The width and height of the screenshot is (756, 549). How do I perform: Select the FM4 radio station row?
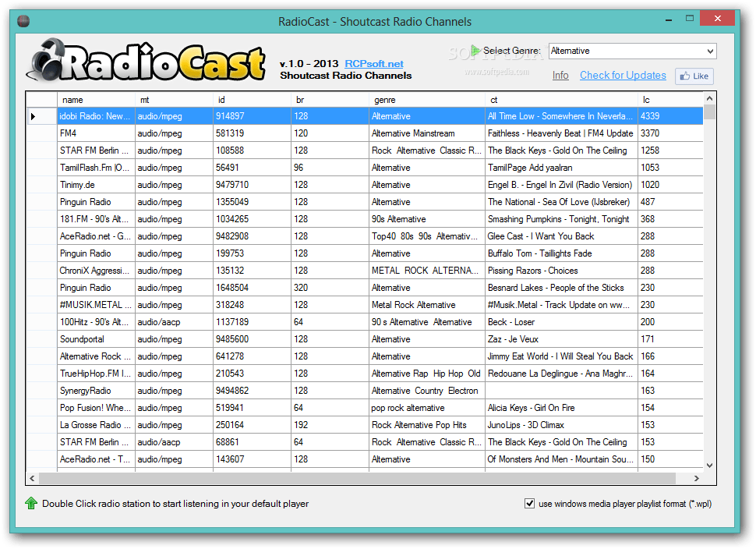click(234, 133)
